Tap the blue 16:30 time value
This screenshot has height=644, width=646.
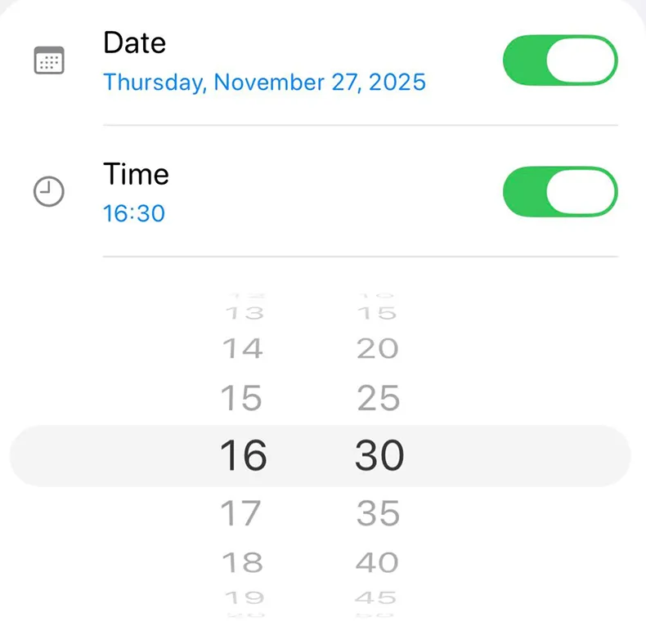click(134, 214)
